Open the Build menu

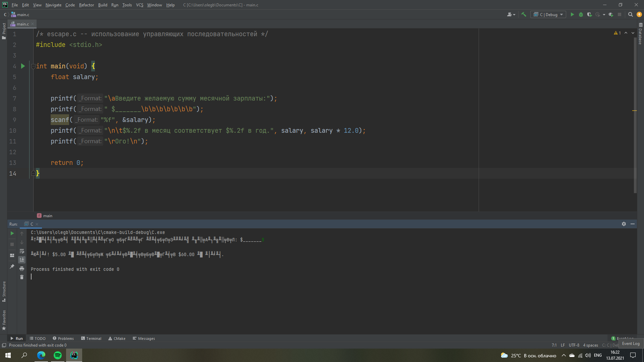click(x=103, y=5)
